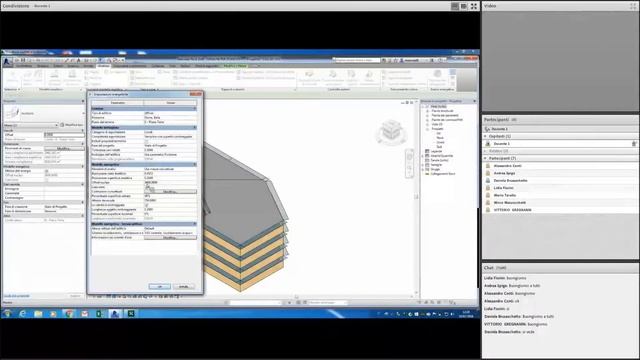Select Collegamenti Revit in the project browser

pos(443,174)
